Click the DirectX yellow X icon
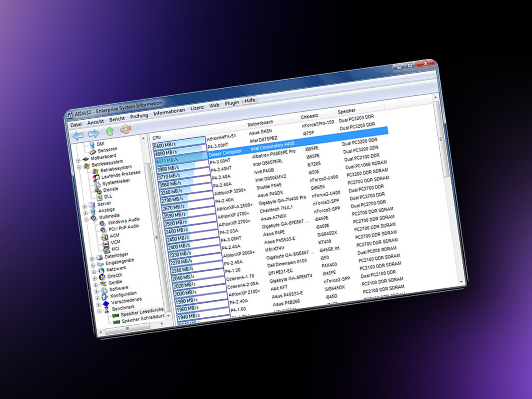The image size is (532, 399). click(102, 278)
